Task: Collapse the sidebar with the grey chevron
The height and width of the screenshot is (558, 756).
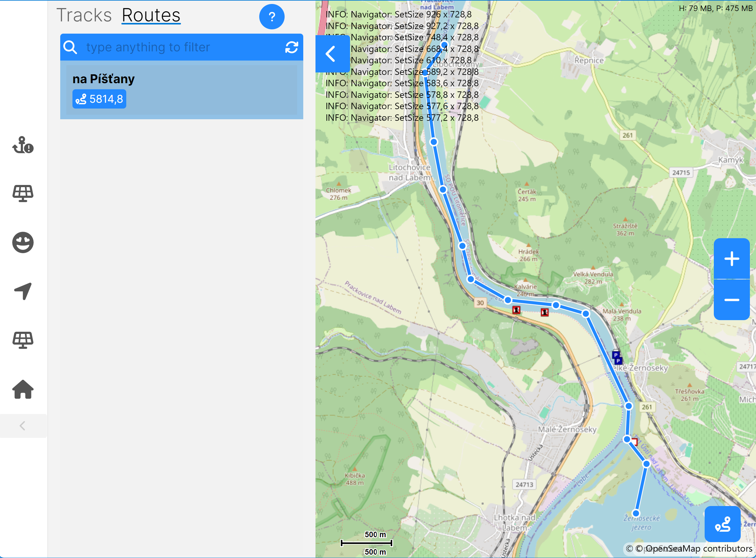Action: (23, 426)
